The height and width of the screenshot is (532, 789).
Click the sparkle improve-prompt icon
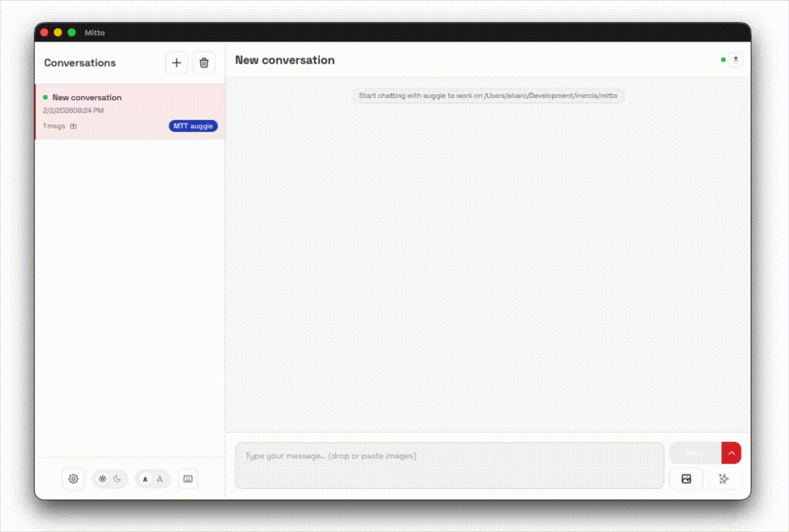point(724,479)
